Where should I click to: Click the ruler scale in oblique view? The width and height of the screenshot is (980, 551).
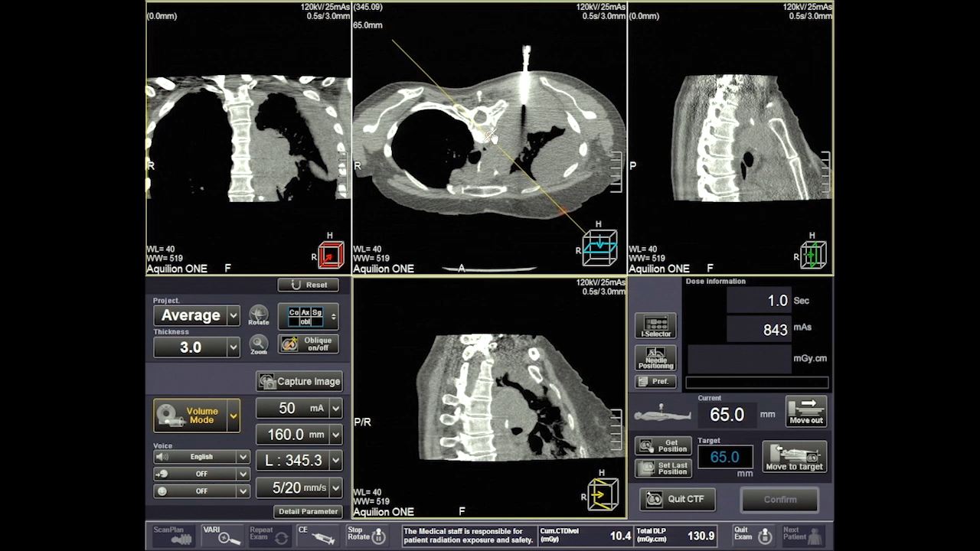click(616, 431)
